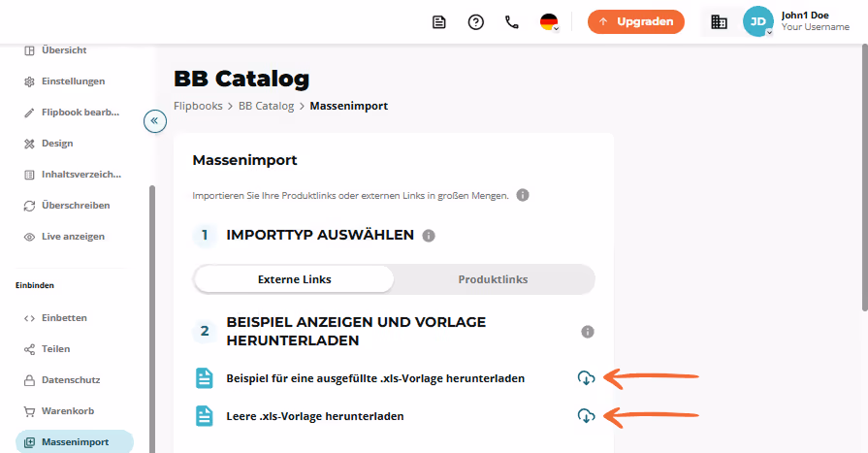Switch to the Produktlinks tab
Viewport: 868px width, 453px height.
(x=493, y=279)
